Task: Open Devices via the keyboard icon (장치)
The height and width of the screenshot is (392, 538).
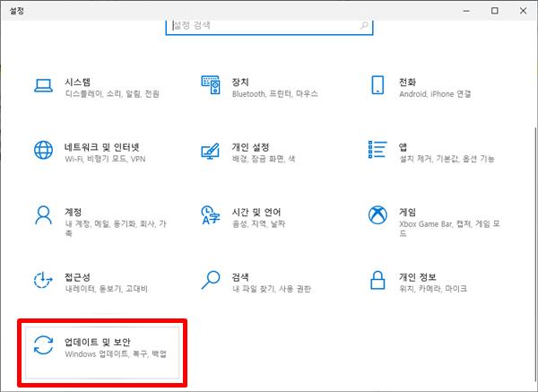Action: (211, 85)
